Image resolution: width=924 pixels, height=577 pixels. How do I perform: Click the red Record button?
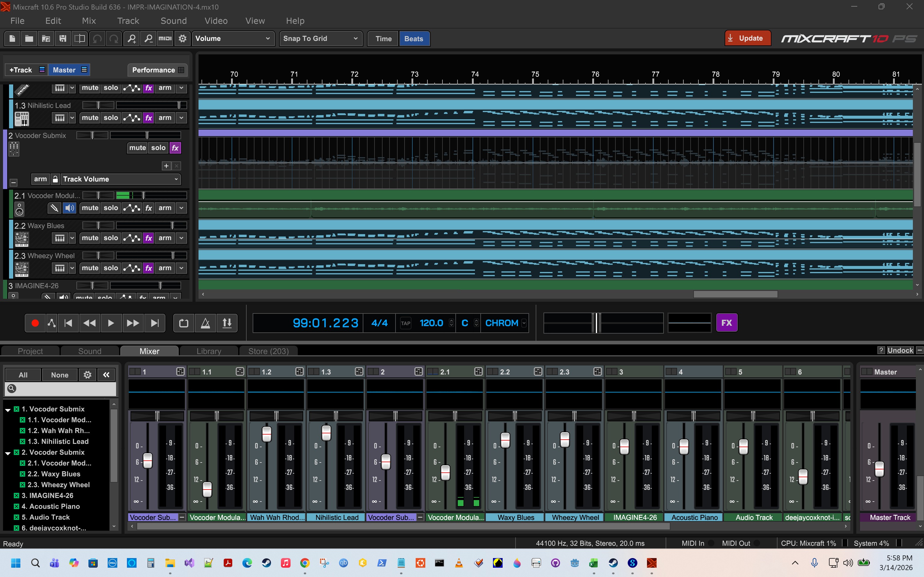coord(35,323)
